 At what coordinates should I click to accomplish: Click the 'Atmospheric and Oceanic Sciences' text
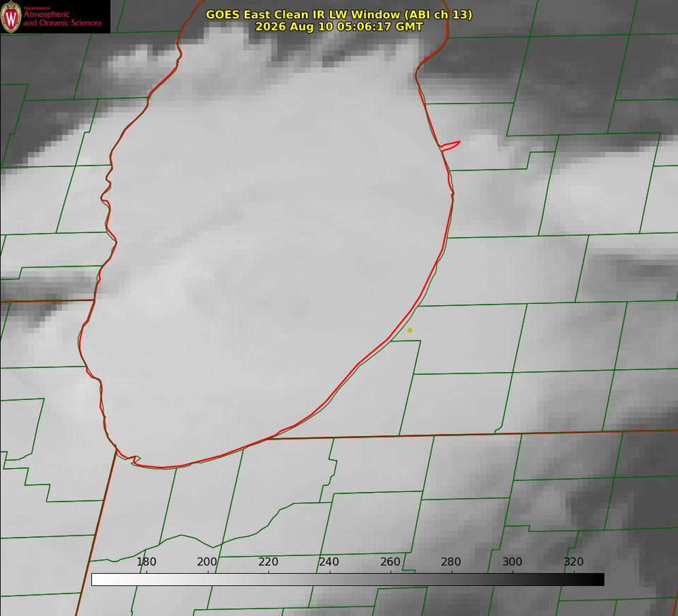[62, 18]
